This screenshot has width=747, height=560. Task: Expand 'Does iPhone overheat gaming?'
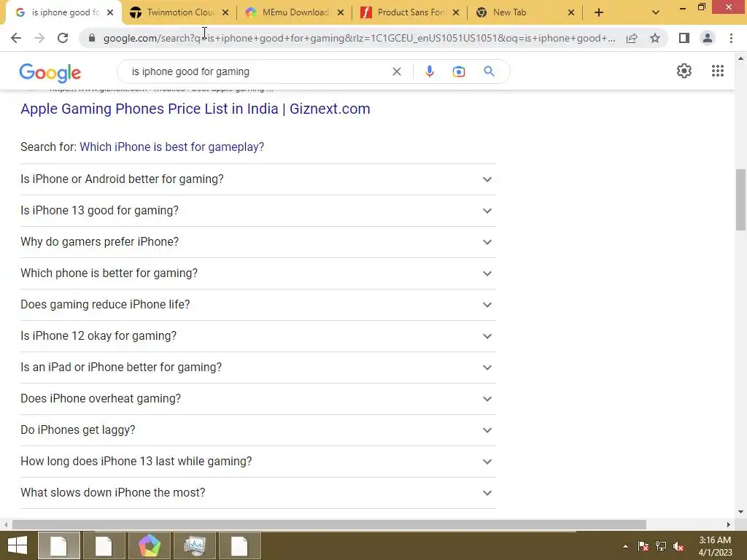(x=258, y=399)
